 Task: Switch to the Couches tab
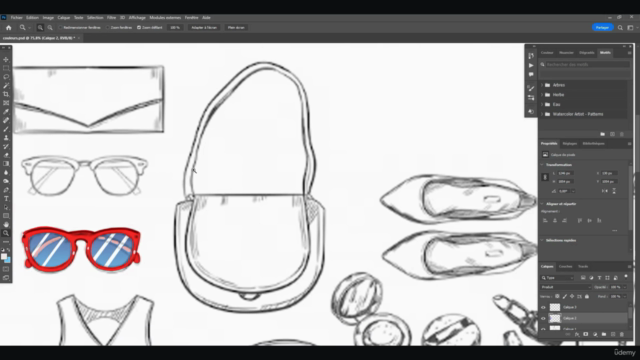pyautogui.click(x=565, y=267)
